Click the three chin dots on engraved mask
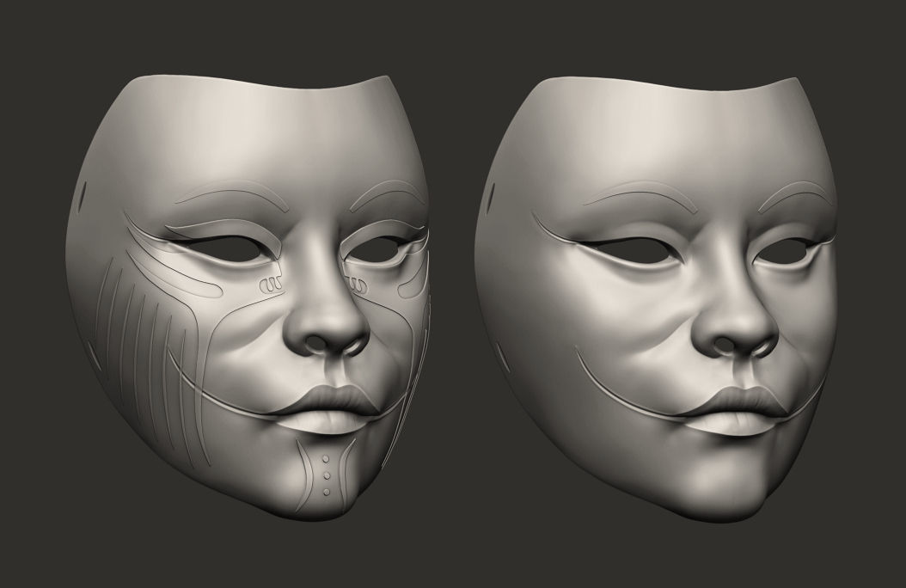This screenshot has width=906, height=588. click(x=327, y=475)
